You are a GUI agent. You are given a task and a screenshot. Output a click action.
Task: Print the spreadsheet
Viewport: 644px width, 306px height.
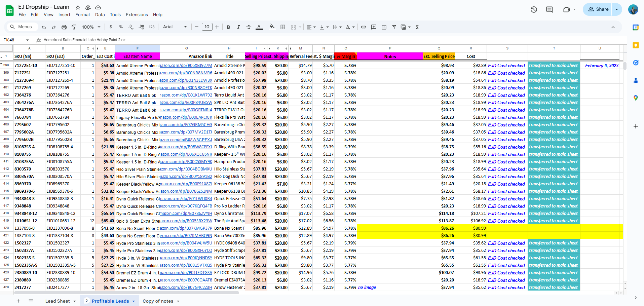point(64,27)
